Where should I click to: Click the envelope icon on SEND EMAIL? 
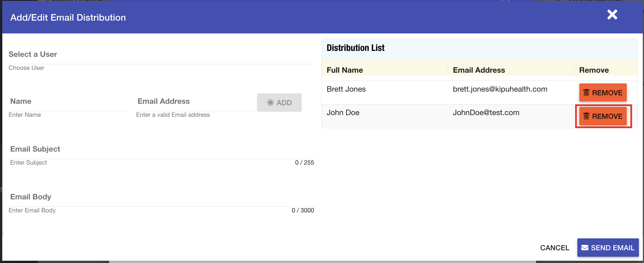click(x=585, y=248)
